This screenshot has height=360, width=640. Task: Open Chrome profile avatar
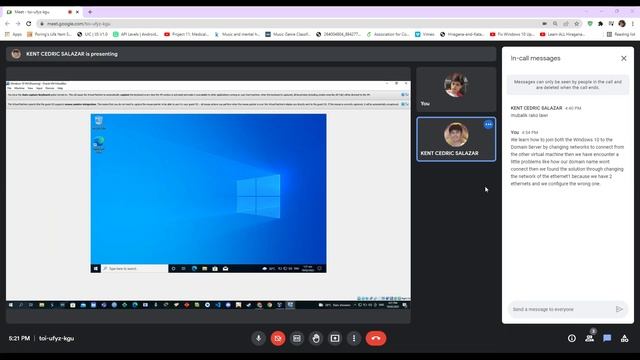pyautogui.click(x=622, y=24)
